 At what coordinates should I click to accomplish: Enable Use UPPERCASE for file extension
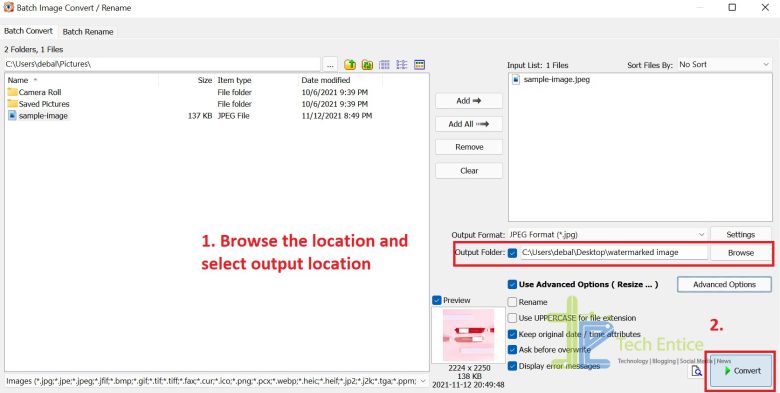(512, 318)
